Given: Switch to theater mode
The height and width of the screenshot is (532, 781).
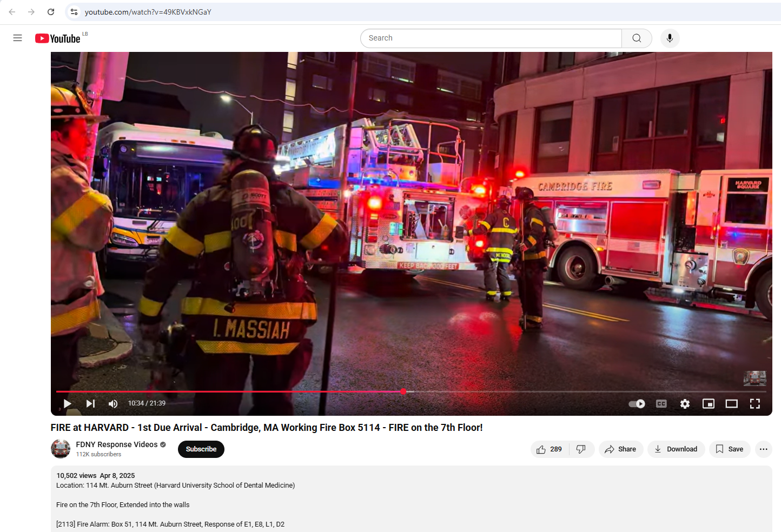Looking at the screenshot, I should tap(731, 404).
